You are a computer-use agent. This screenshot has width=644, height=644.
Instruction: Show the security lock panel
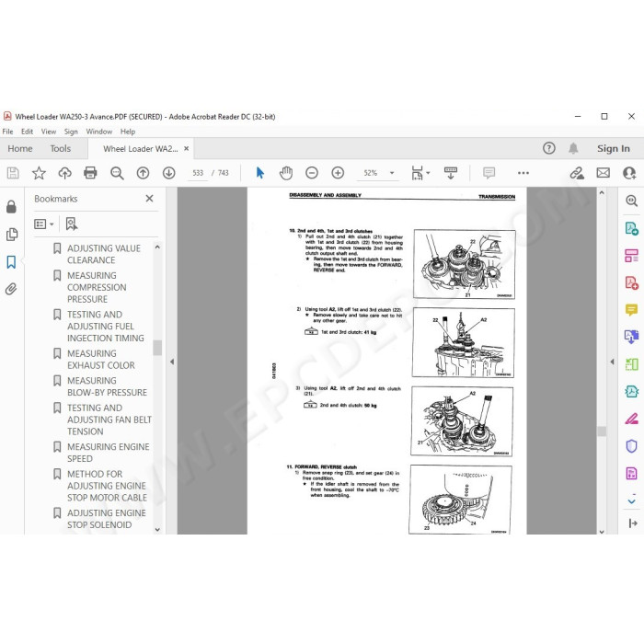click(11, 207)
